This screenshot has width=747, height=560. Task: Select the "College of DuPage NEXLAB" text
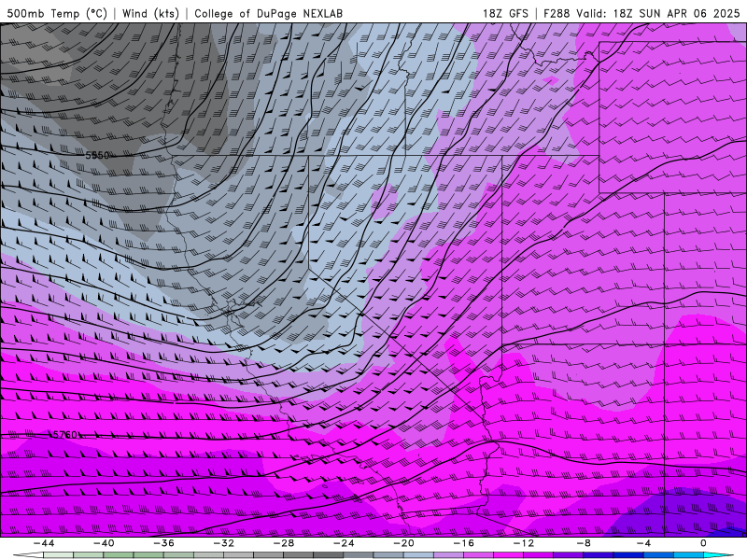(x=268, y=14)
